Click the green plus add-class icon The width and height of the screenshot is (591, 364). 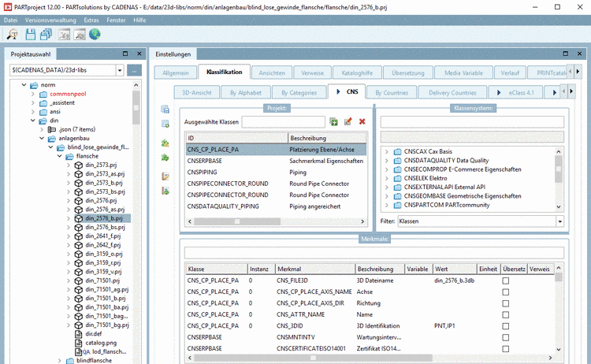(x=334, y=121)
